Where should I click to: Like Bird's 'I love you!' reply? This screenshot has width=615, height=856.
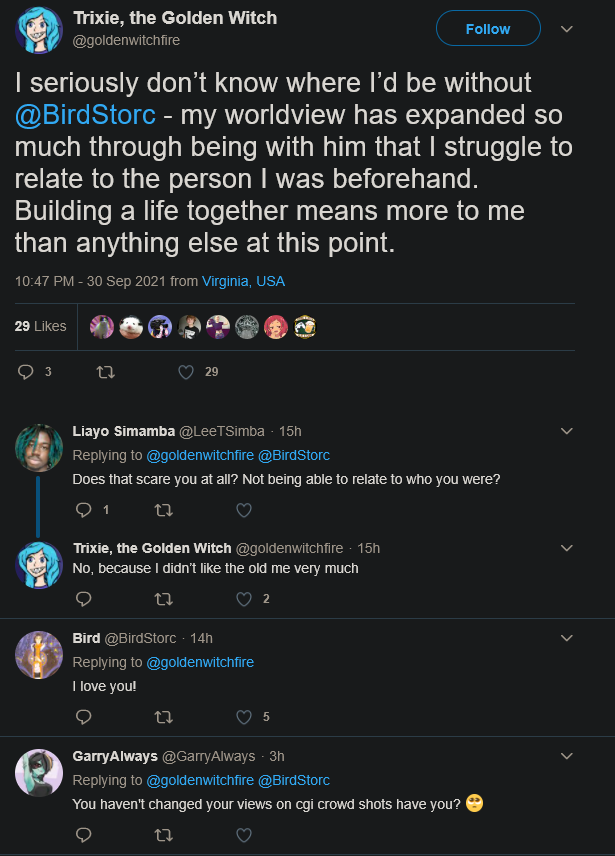(x=244, y=717)
